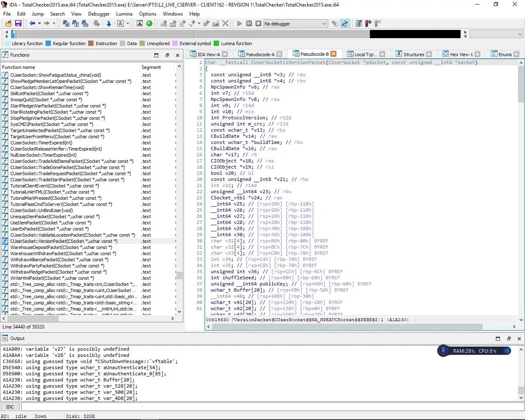Click the breakpoint list toolbar icon
The width and height of the screenshot is (525, 420).
359,23
